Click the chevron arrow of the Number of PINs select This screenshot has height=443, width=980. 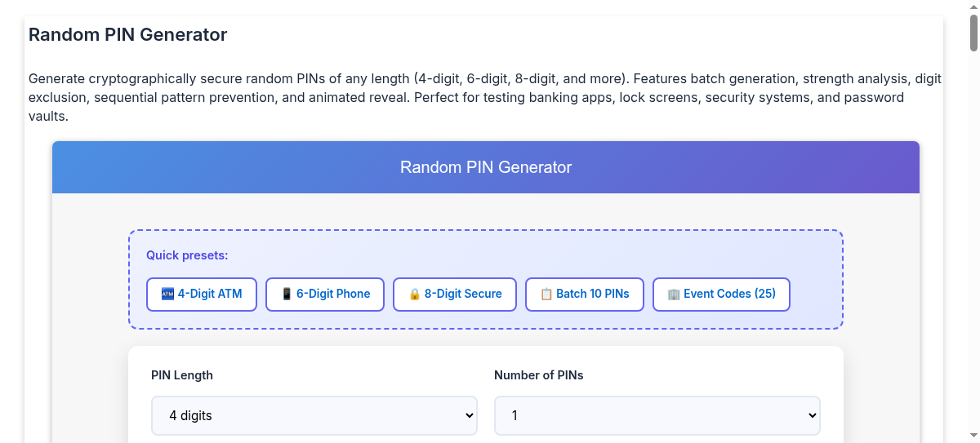[812, 416]
